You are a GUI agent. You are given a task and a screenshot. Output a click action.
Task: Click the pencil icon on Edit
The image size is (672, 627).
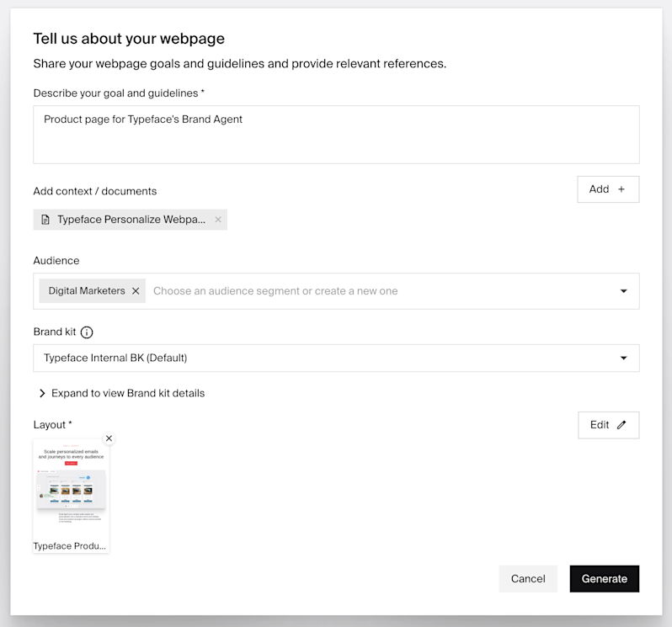point(621,425)
